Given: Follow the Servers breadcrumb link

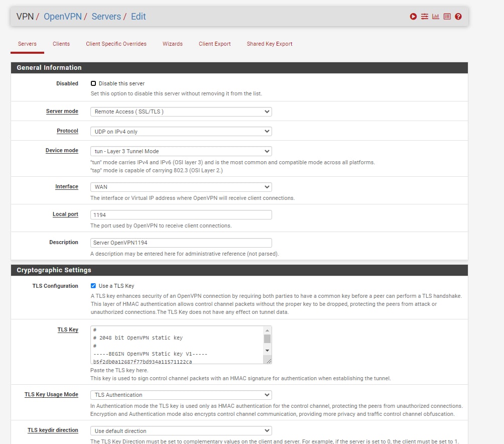Looking at the screenshot, I should click(106, 17).
